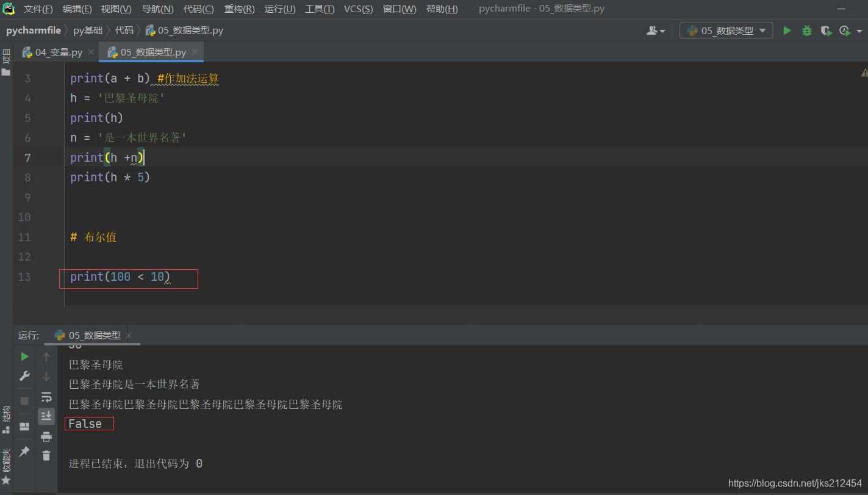Open the profiler run icon on toolbar
The height and width of the screenshot is (495, 868).
pos(845,30)
